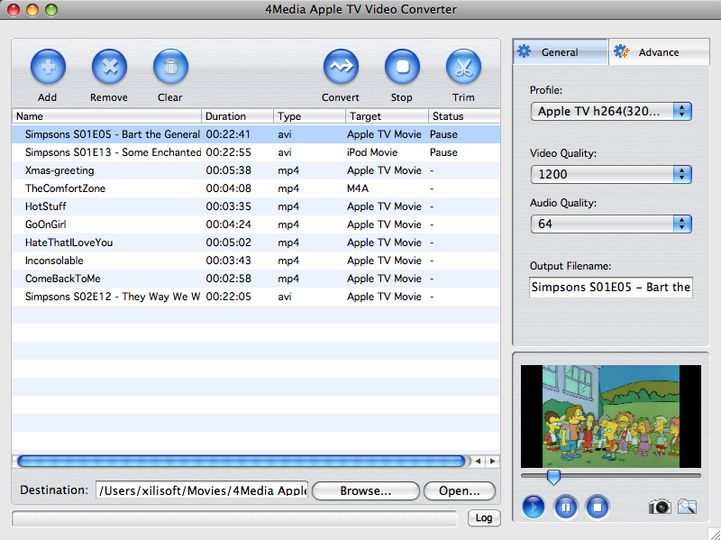Screen dimensions: 721x540
Task: Sort by the Duration column header
Action: (237, 116)
